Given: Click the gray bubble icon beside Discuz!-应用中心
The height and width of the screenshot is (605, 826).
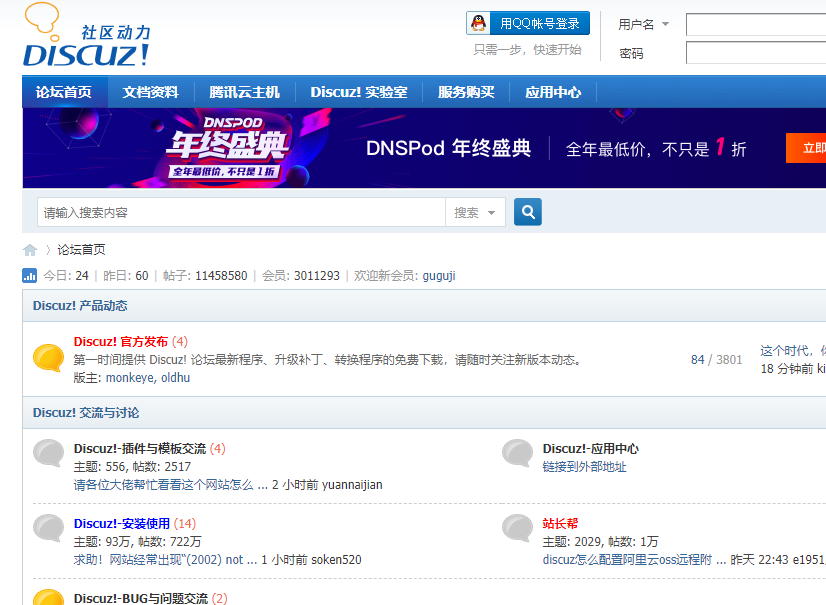Looking at the screenshot, I should coord(517,453).
